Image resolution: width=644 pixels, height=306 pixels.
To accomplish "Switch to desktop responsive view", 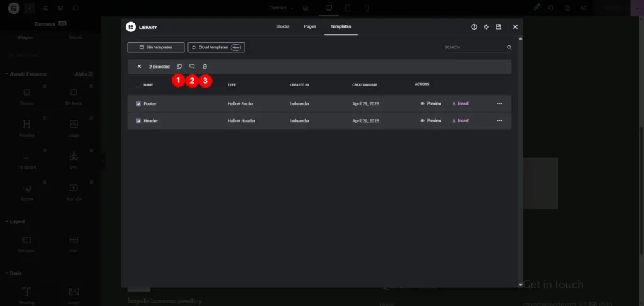I will point(328,8).
